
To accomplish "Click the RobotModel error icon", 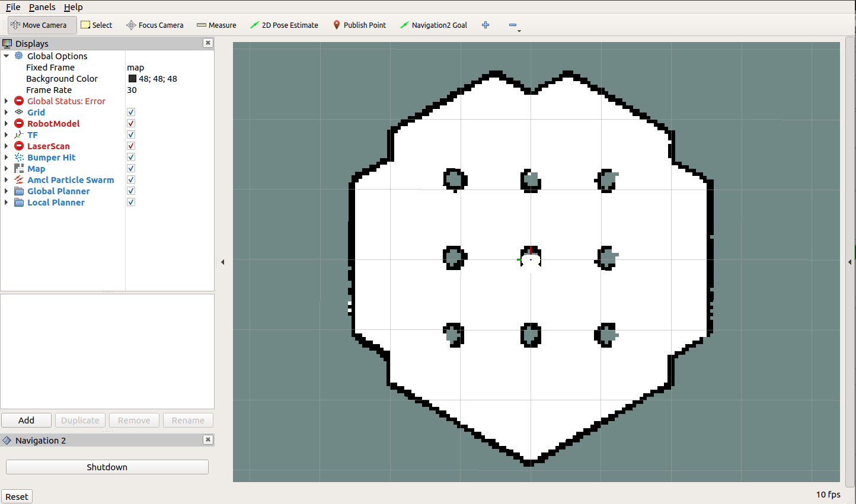I will pyautogui.click(x=19, y=123).
